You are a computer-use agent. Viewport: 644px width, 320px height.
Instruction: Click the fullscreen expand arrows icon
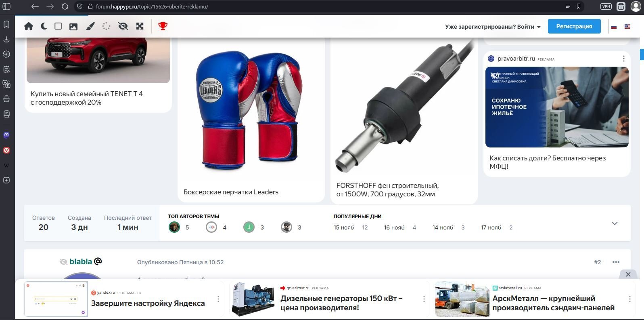(x=140, y=26)
